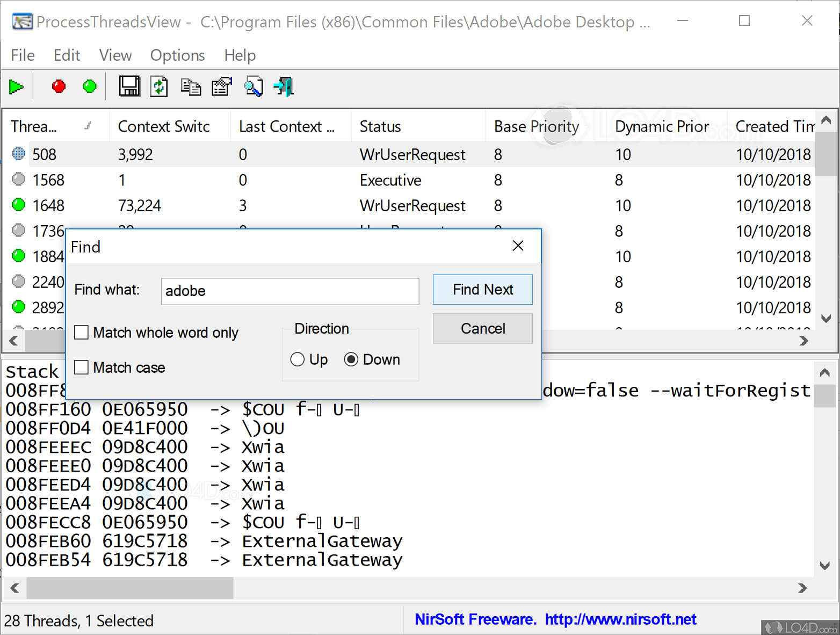Resume selected thread via green circle icon

point(90,86)
